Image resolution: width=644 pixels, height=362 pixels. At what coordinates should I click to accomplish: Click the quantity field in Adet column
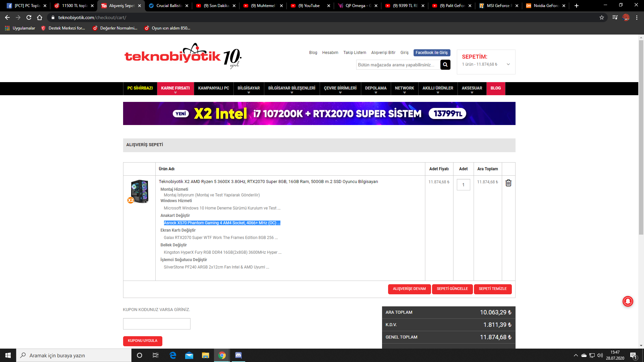point(463,185)
